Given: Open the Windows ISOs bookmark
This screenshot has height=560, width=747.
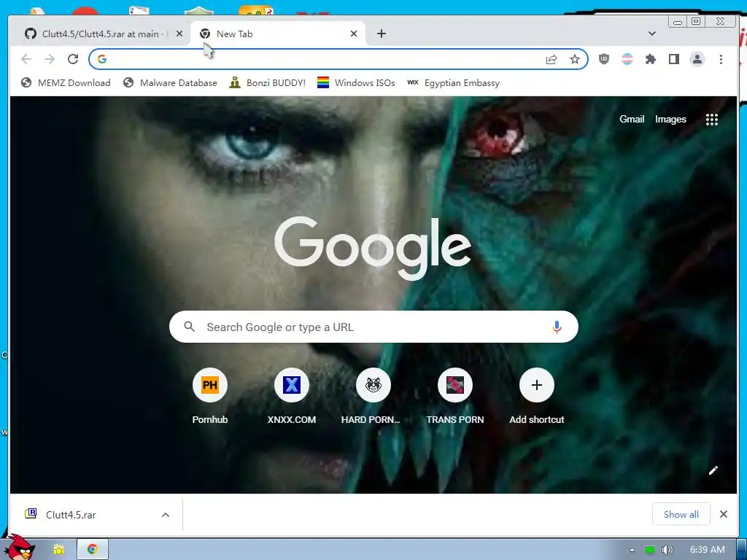Looking at the screenshot, I should (356, 83).
